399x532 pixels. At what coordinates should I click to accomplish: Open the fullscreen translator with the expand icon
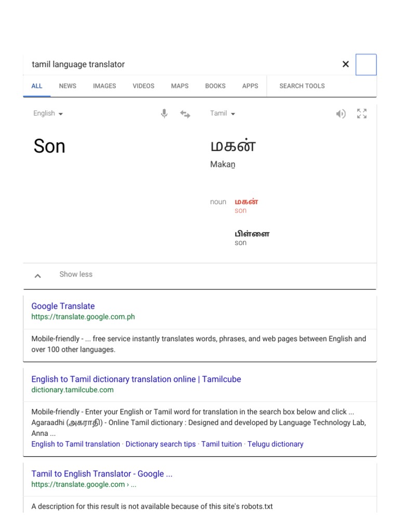tap(362, 114)
